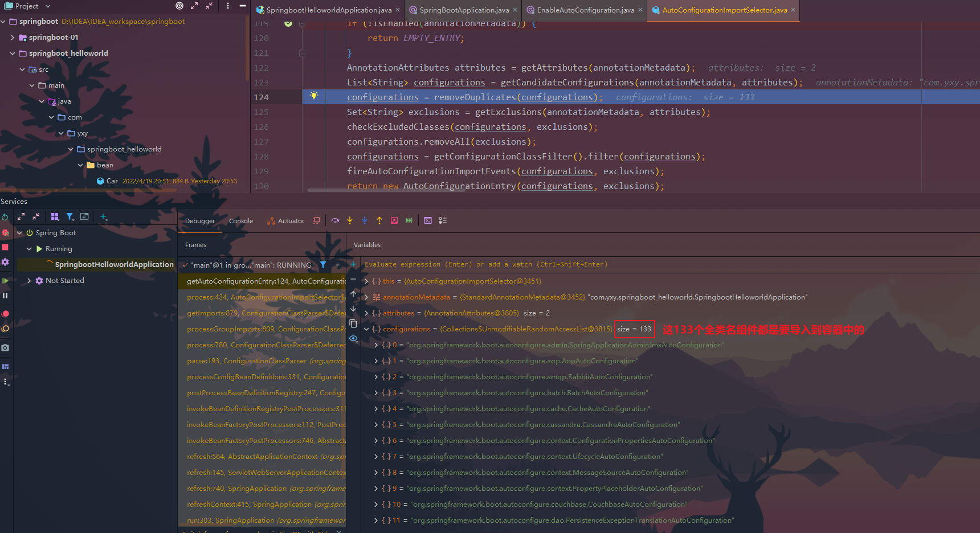Open Evaluate Expression calculator icon
Viewport: 980px width, 533px height.
[428, 220]
